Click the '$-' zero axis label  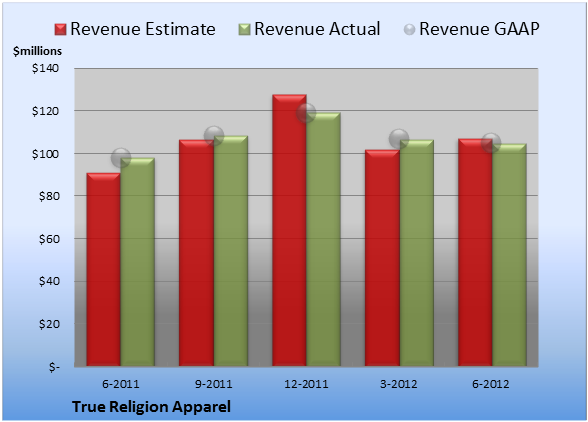54,367
